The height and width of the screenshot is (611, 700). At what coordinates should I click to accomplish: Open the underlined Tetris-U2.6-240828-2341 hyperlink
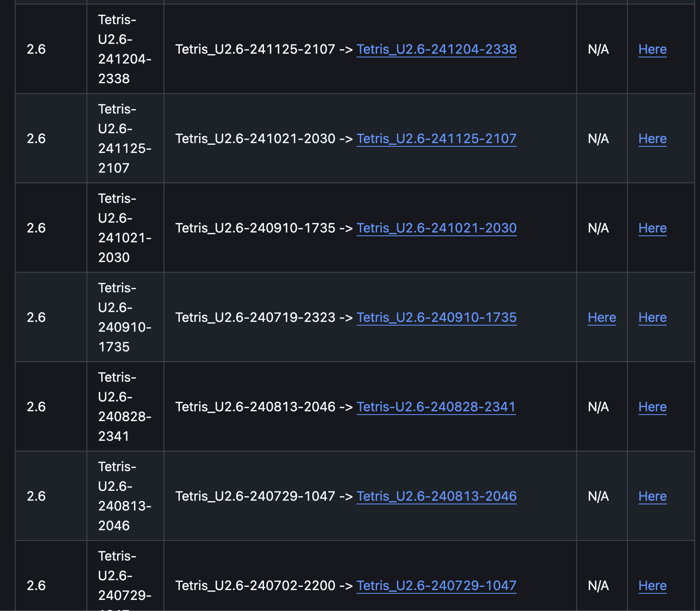[x=436, y=407]
